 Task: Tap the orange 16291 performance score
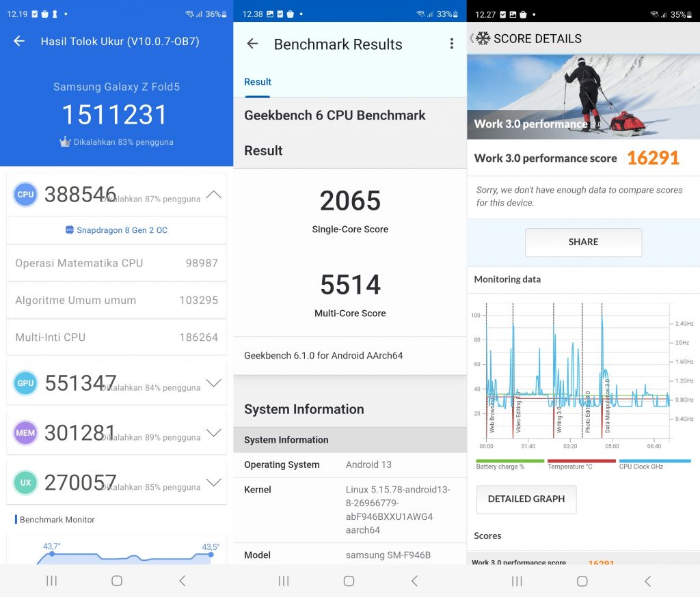pyautogui.click(x=653, y=158)
